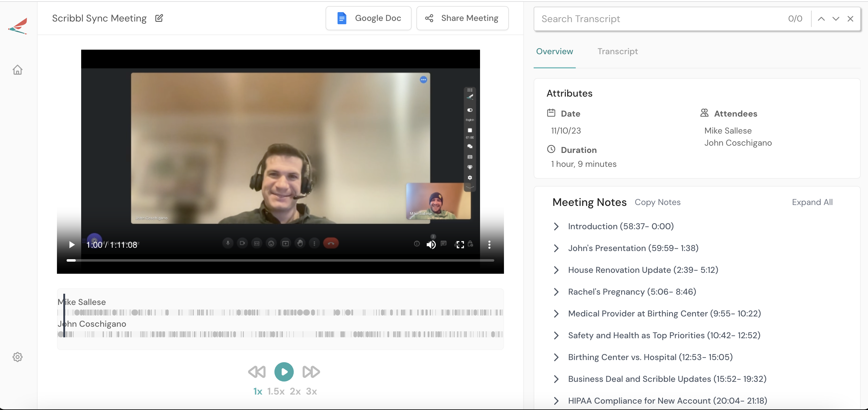Go to previous search result with up arrow
The height and width of the screenshot is (410, 868).
[821, 18]
